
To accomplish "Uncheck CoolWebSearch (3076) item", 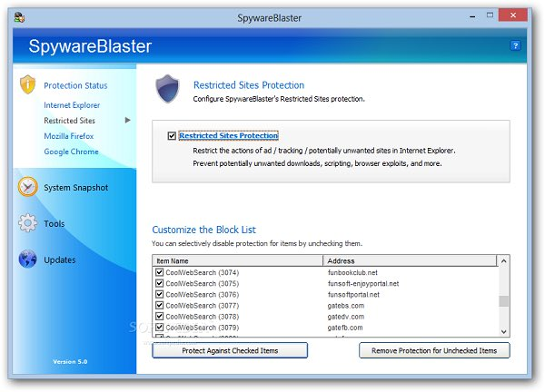I will tap(159, 294).
